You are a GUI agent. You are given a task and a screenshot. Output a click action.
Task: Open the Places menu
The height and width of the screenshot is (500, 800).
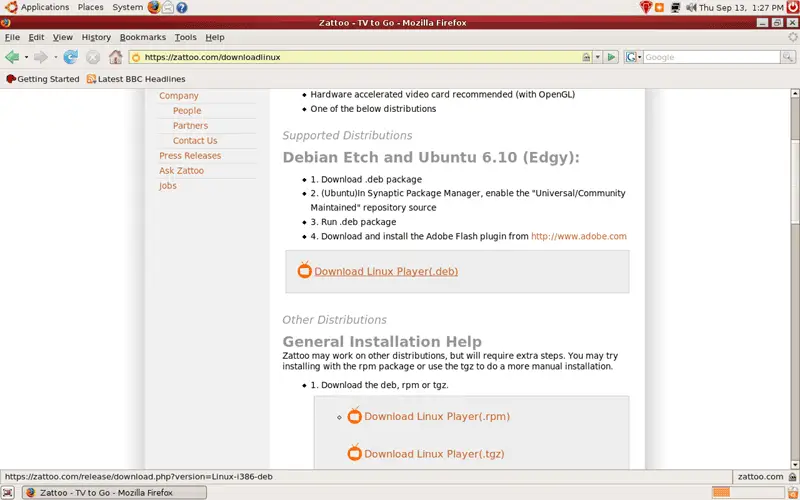[x=90, y=7]
